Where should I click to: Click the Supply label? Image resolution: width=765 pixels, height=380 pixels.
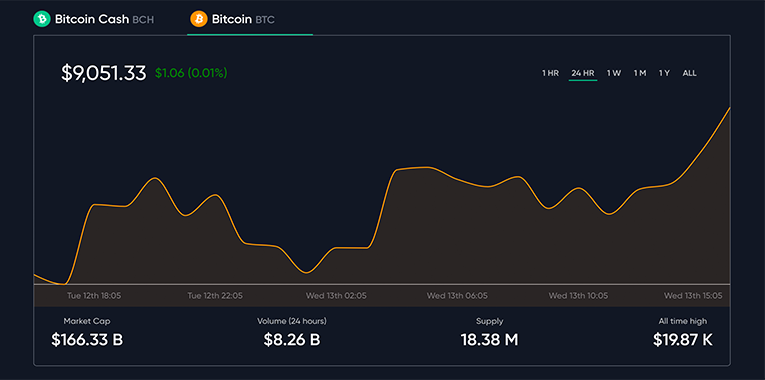pos(489,321)
